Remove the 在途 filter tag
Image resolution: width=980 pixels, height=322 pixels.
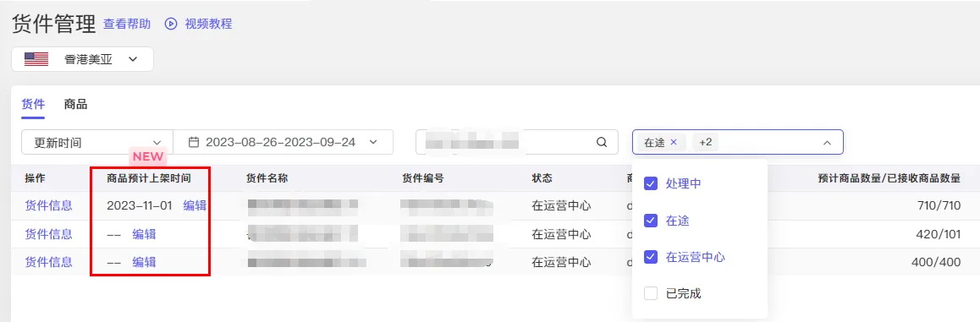[x=674, y=142]
